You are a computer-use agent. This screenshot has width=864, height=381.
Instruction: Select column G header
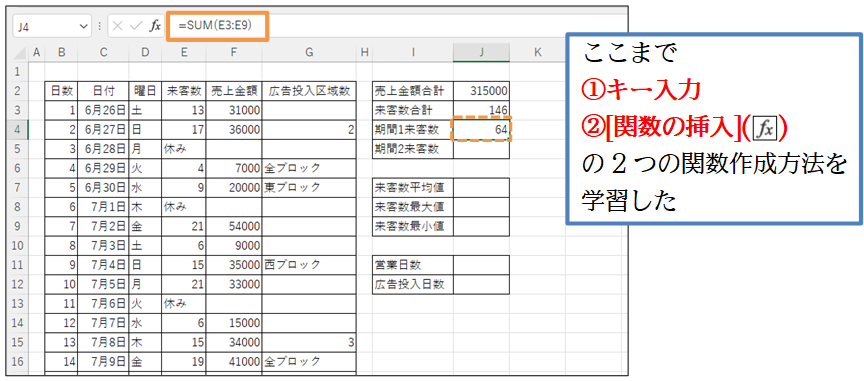tap(309, 53)
